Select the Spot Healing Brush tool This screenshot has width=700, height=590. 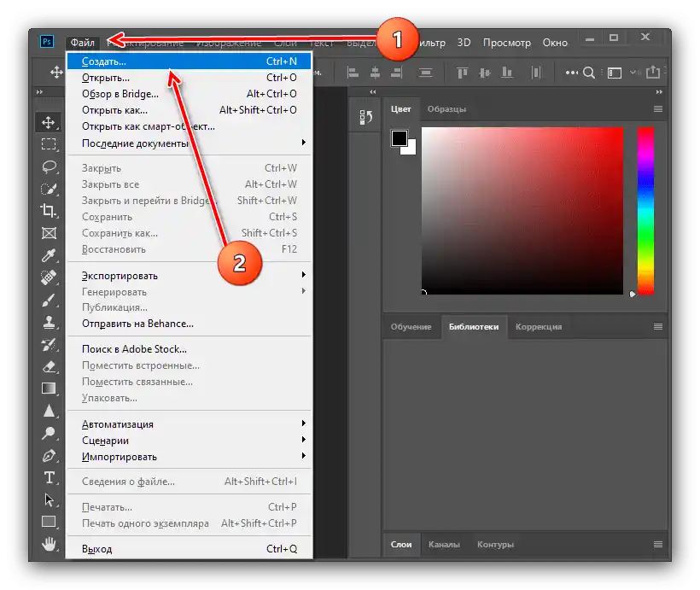pyautogui.click(x=48, y=277)
